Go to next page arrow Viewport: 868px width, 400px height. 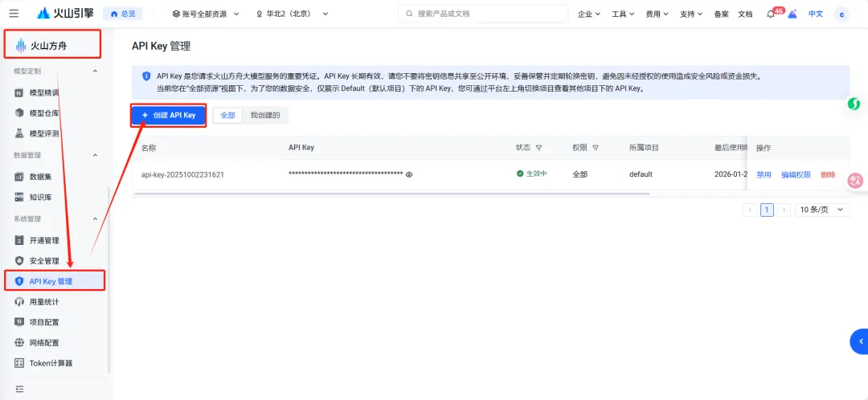click(784, 210)
